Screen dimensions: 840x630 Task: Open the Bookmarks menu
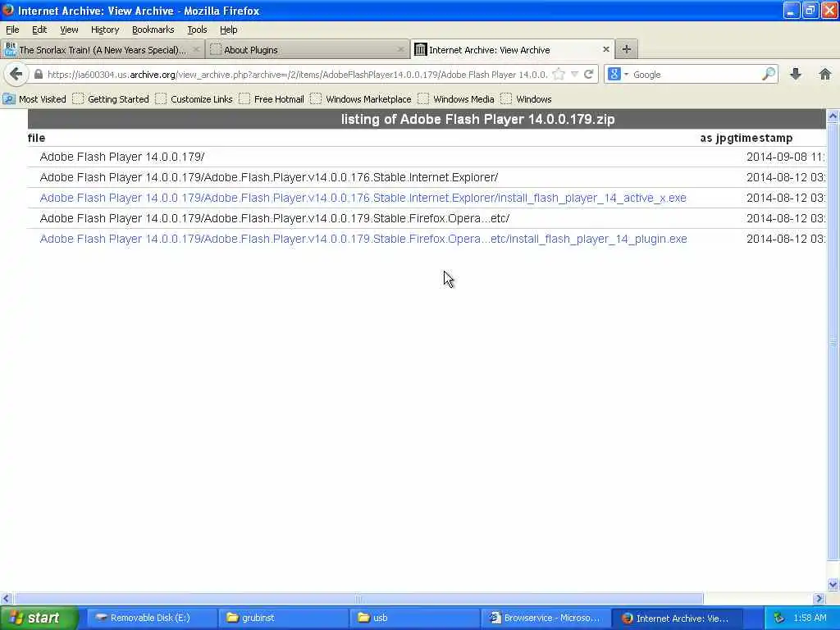[x=153, y=30]
